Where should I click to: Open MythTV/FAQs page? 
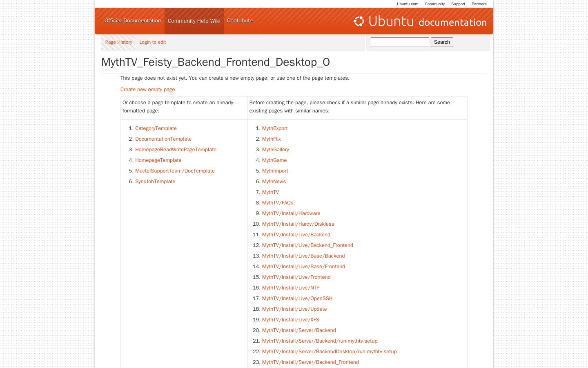point(278,203)
